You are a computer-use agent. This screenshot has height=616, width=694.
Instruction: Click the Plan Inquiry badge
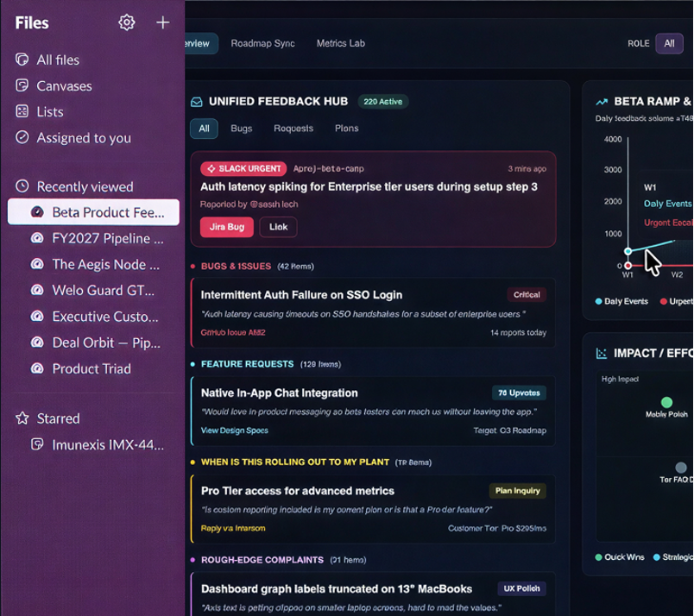(x=517, y=491)
